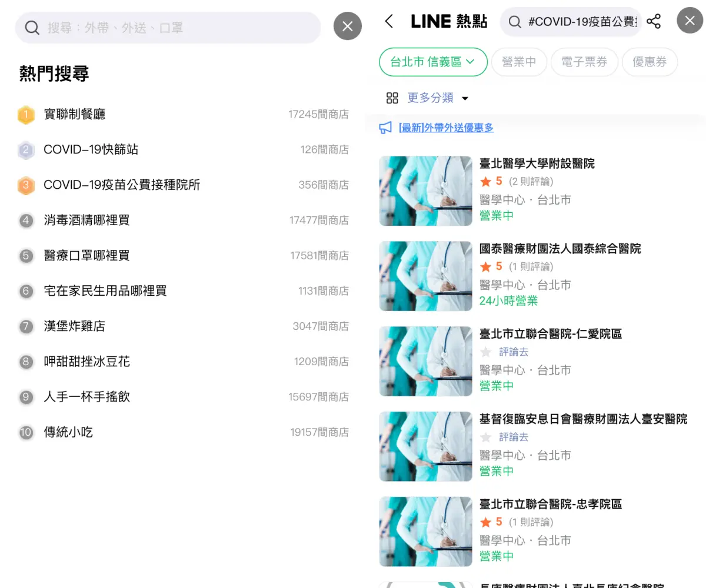Click the magnifier icon in left search bar

coord(32,28)
